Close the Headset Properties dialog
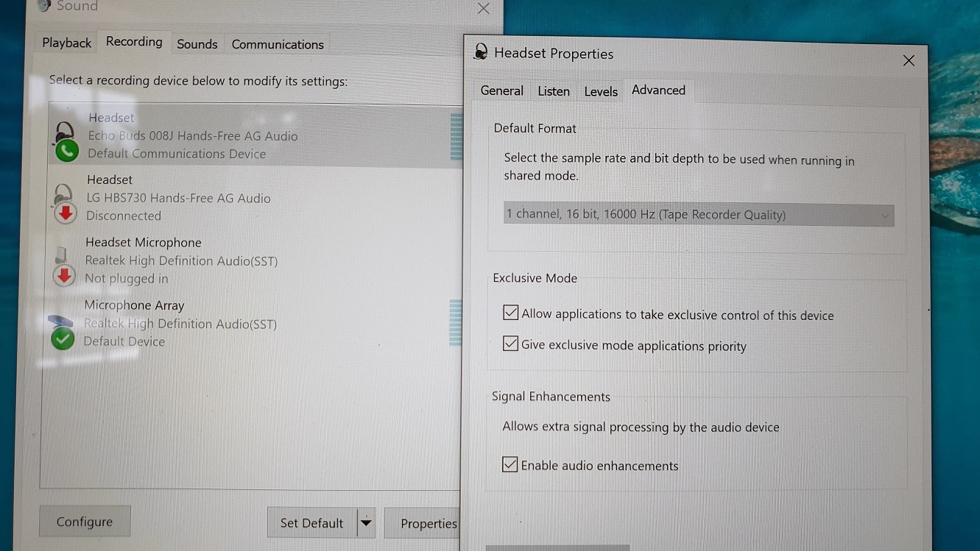Image resolution: width=980 pixels, height=551 pixels. coord(909,60)
